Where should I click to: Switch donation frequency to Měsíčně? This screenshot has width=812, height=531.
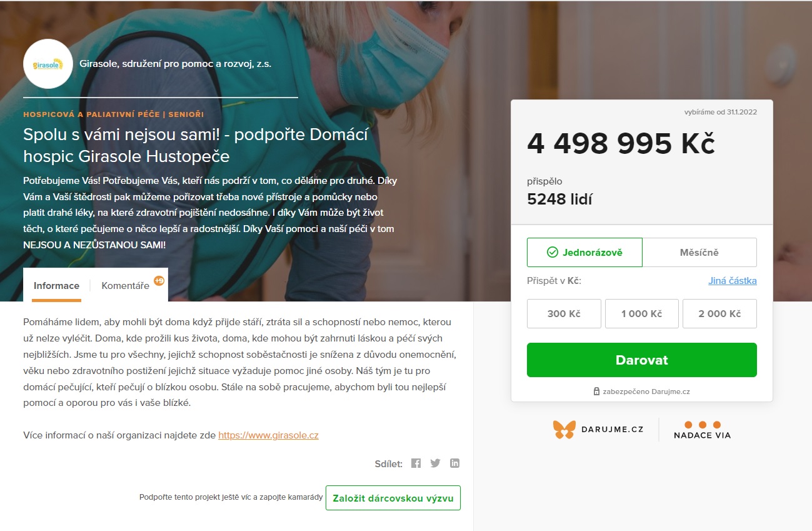[699, 251]
